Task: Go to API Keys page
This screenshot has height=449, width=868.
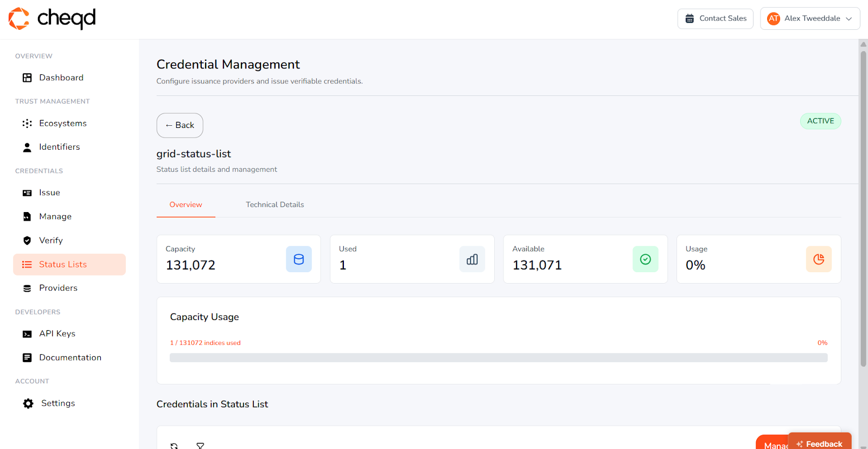Action: coord(57,333)
